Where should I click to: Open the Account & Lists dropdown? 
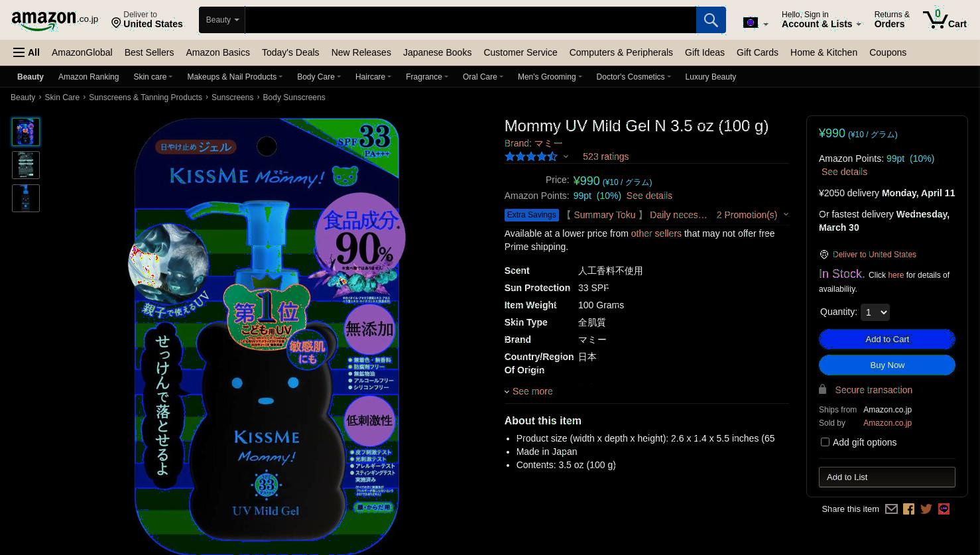821,20
